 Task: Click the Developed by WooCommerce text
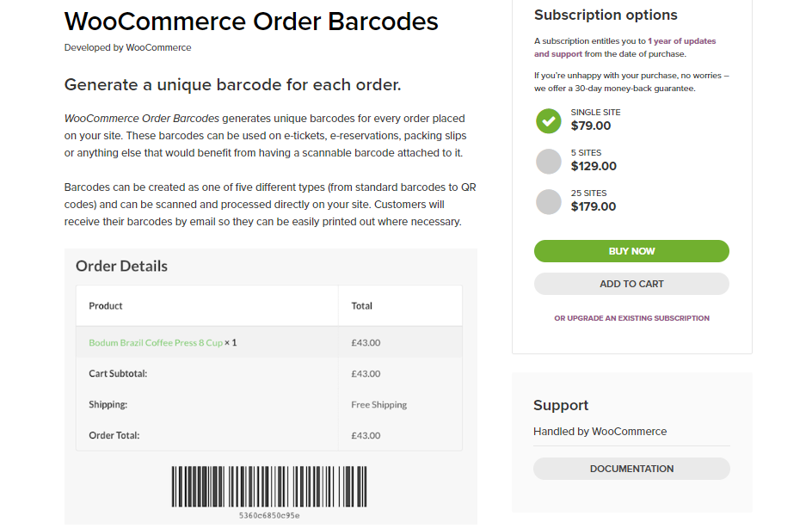[x=127, y=47]
